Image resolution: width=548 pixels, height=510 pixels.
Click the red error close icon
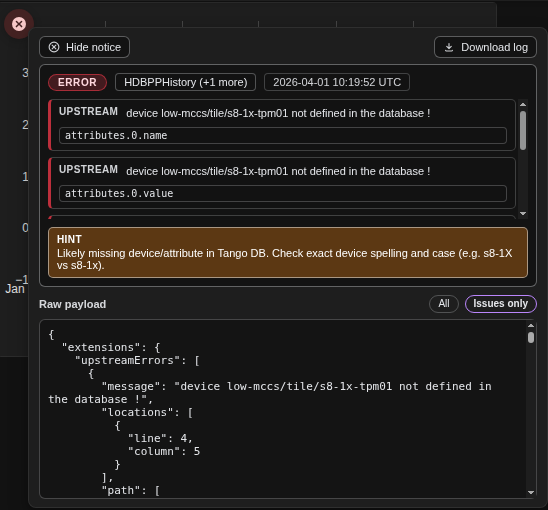[19, 24]
